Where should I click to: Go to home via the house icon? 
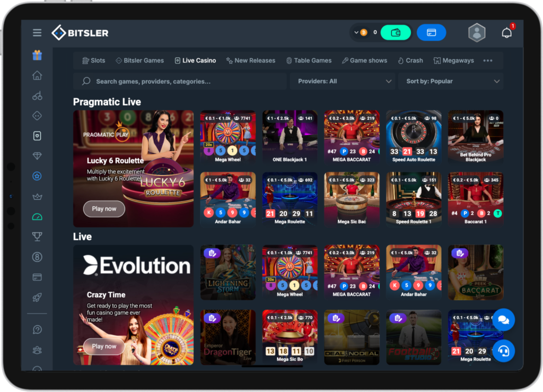coord(37,75)
